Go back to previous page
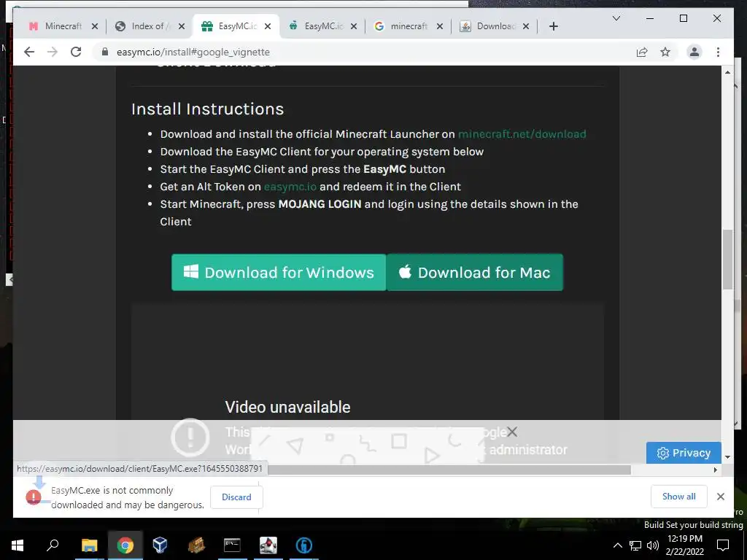Viewport: 747px width, 560px height. click(29, 52)
